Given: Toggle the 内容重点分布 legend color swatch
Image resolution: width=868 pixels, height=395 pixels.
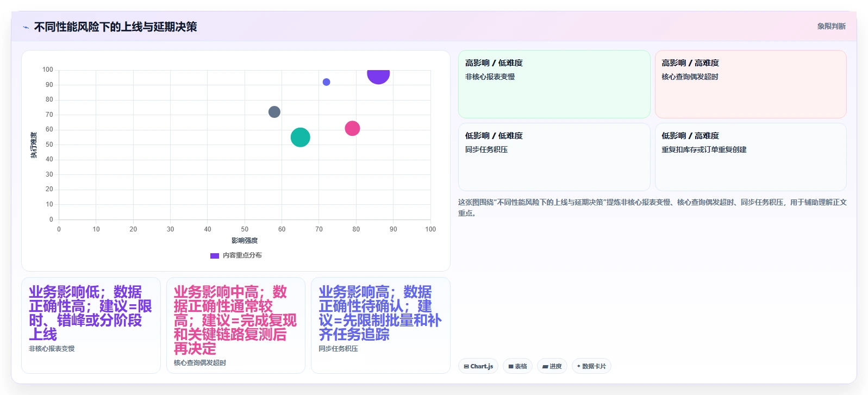Looking at the screenshot, I should (215, 255).
